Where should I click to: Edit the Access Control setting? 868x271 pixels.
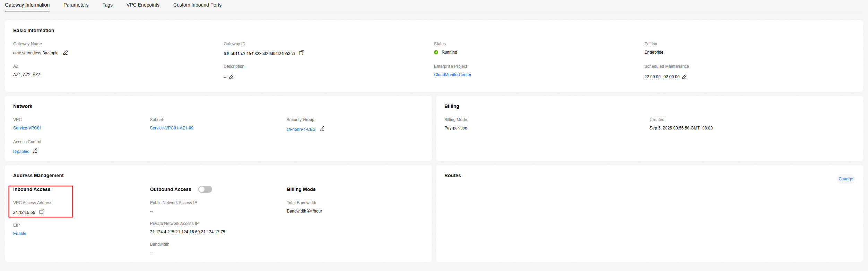(x=35, y=151)
